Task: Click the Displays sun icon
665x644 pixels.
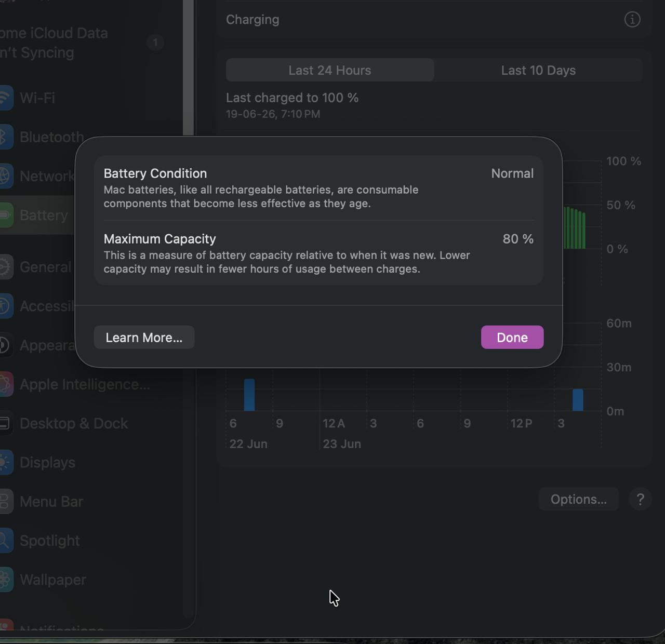Action: coord(6,462)
